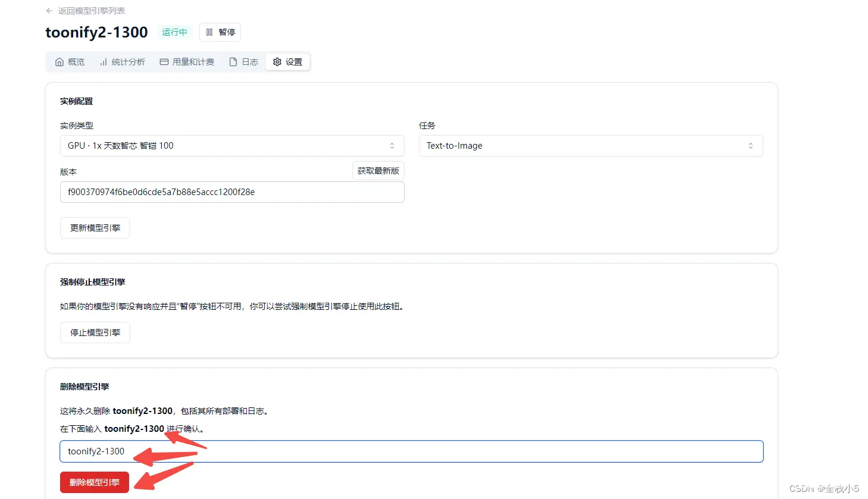The height and width of the screenshot is (499, 868).
Task: Click the chevron arrows in Text-to-Image selector
Action: pyautogui.click(x=751, y=146)
